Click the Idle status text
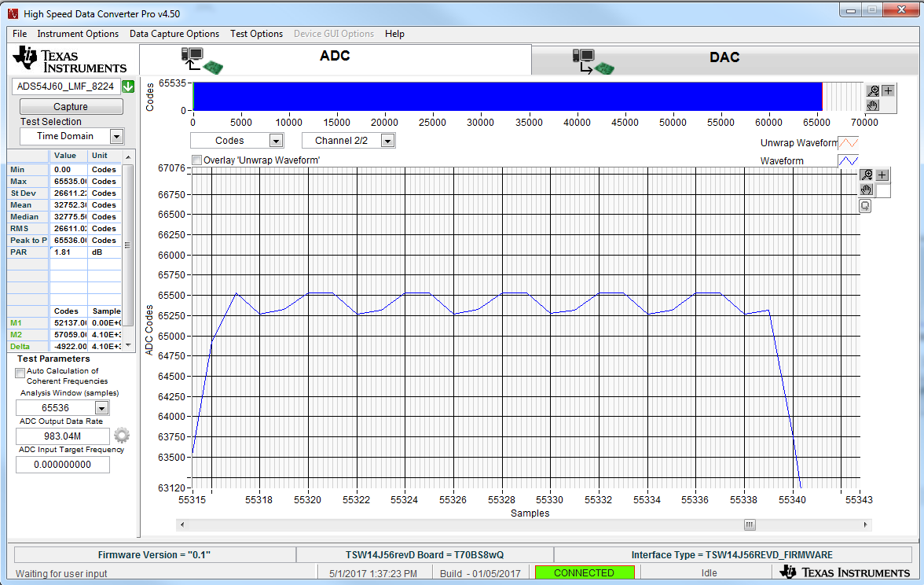This screenshot has height=585, width=924. click(709, 572)
